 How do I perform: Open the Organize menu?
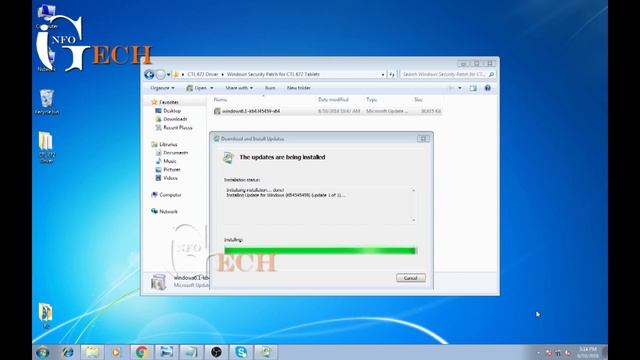162,88
